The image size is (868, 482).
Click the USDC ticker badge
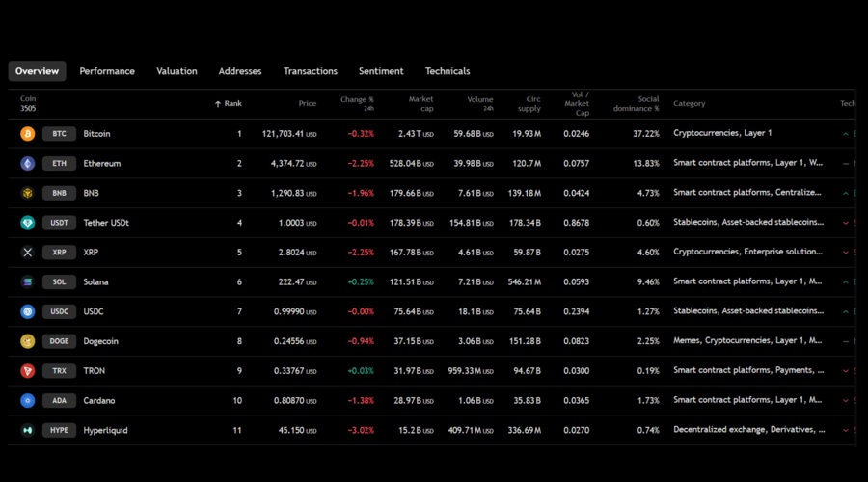point(59,311)
